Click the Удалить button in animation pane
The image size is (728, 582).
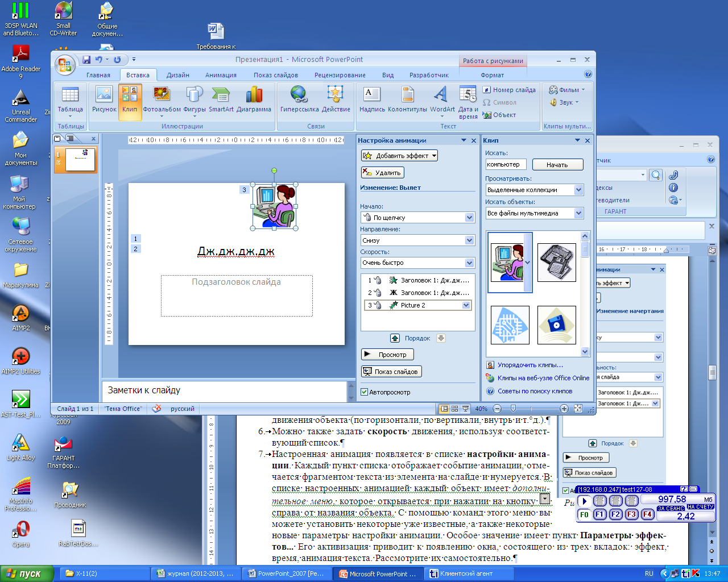382,173
